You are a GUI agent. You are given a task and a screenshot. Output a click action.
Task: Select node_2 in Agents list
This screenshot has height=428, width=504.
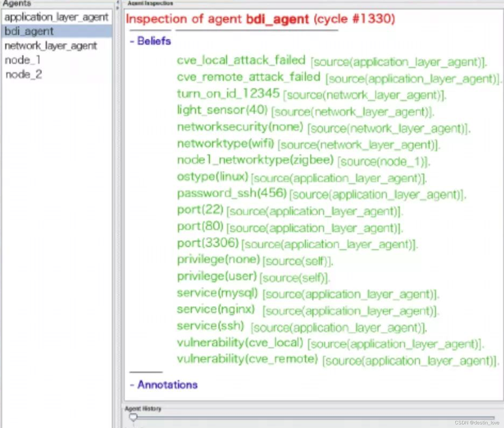click(x=56, y=74)
